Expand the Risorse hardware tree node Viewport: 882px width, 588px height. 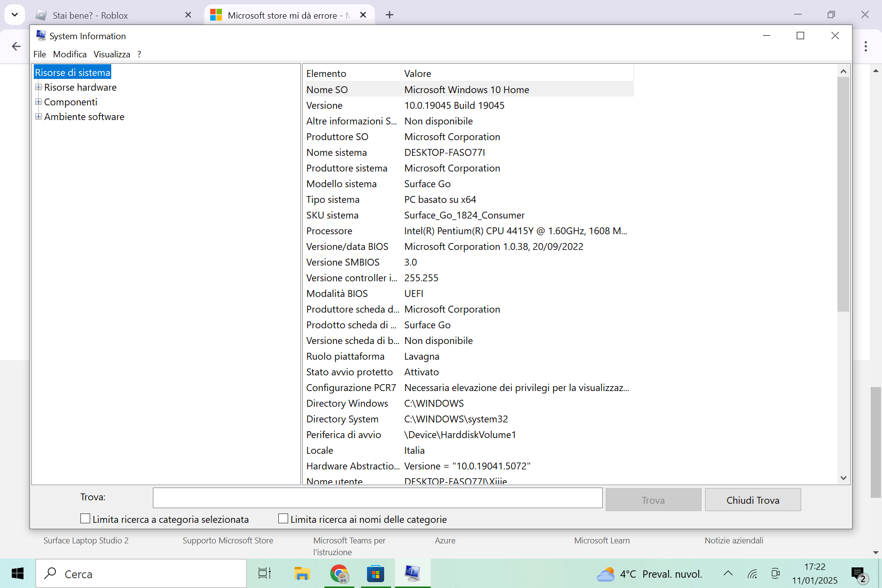pyautogui.click(x=38, y=87)
